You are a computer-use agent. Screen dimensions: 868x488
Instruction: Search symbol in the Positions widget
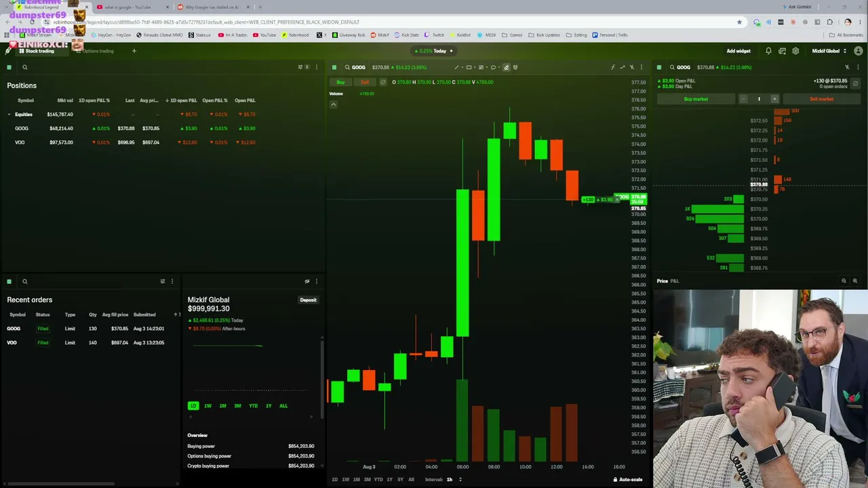pyautogui.click(x=24, y=67)
